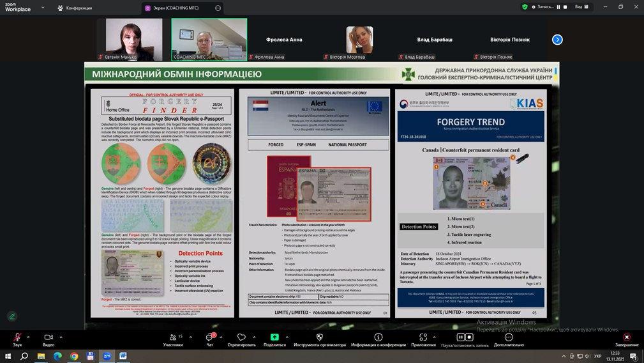
Task: Open the Приложения apps menu
Action: coord(423,337)
